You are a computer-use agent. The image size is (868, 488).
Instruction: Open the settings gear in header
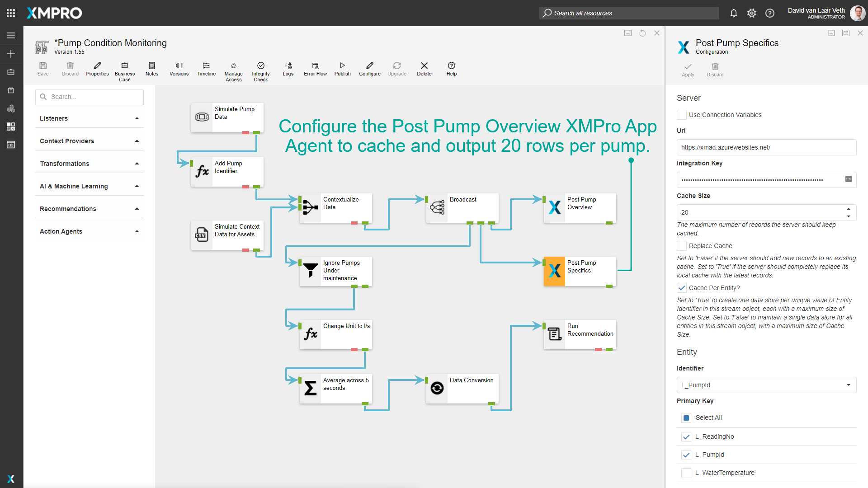[x=752, y=13]
